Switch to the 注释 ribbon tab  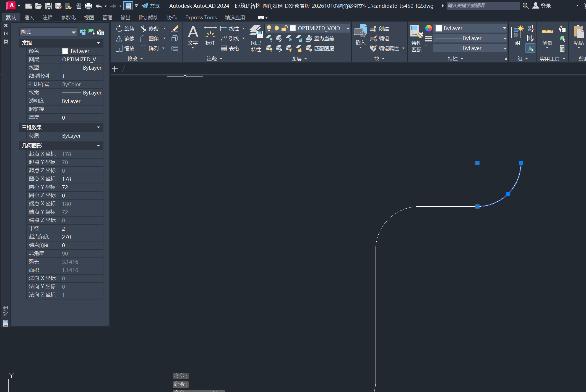pyautogui.click(x=47, y=17)
